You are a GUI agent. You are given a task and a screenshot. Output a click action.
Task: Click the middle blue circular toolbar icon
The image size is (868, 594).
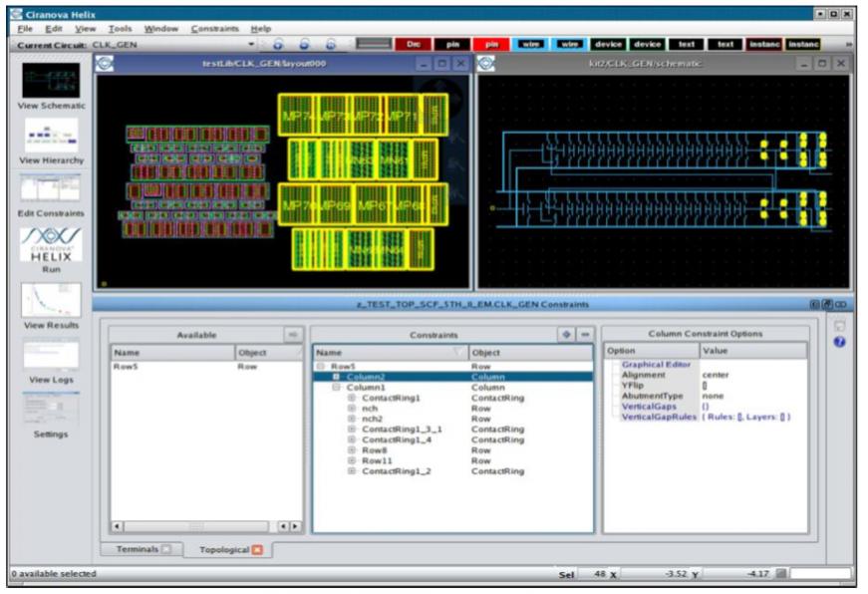304,44
